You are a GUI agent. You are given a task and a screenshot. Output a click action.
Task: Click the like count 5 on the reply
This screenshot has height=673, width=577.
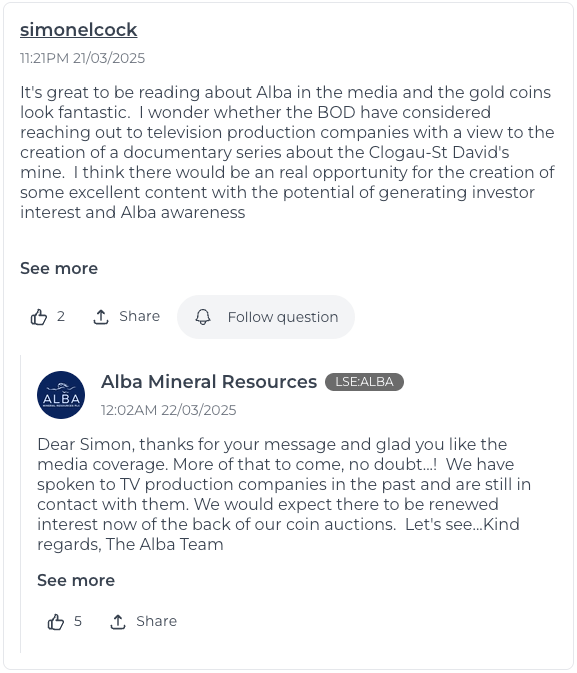[x=78, y=621]
